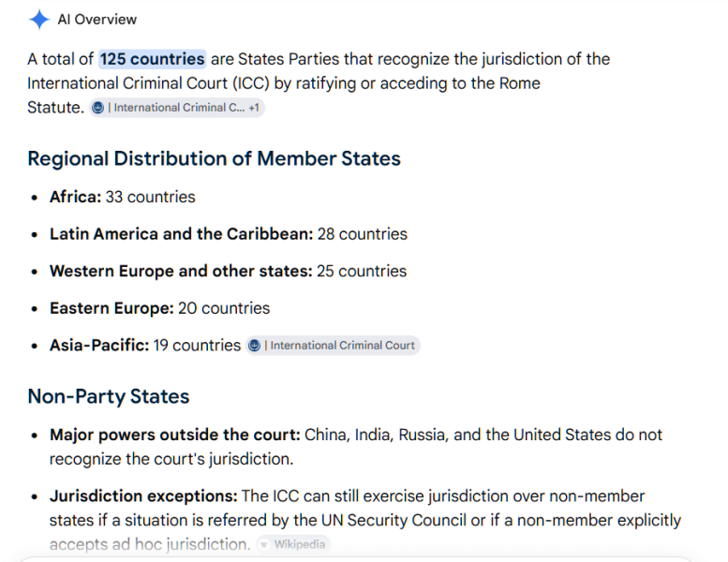Click the Eastern Europe: 20 countries entry
The image size is (728, 562).
coord(159,308)
